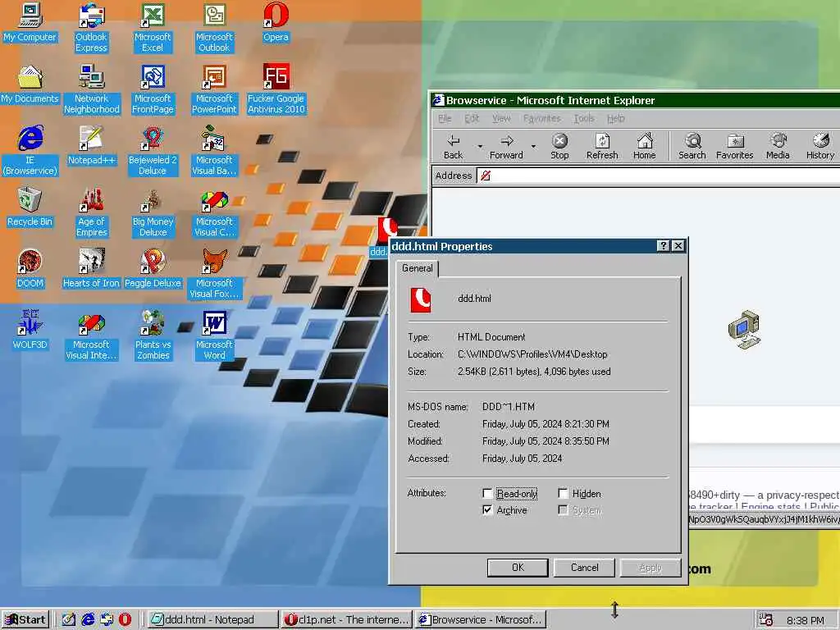Launch Age of Empires shortcut
The height and width of the screenshot is (630, 840).
(92, 212)
